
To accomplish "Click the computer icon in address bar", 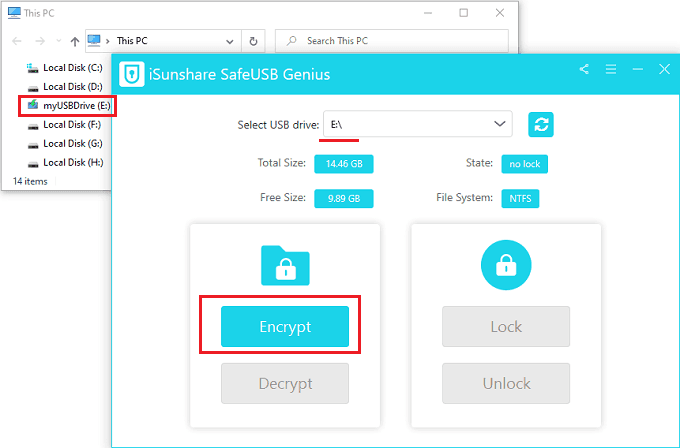I will point(94,41).
